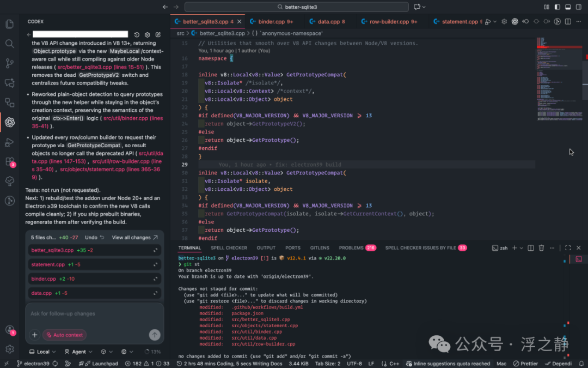Viewport: 588px width, 368px height.
Task: Kill the terminal with trash icon
Action: pos(541,248)
